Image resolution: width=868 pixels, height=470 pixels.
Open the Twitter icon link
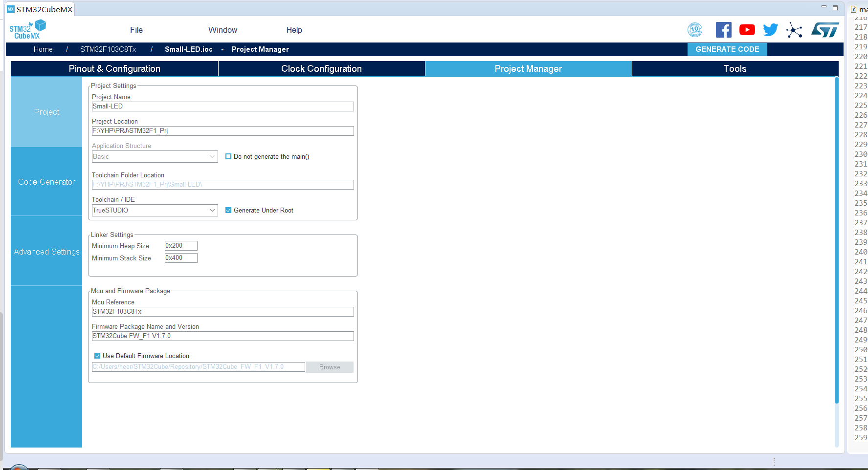[771, 30]
